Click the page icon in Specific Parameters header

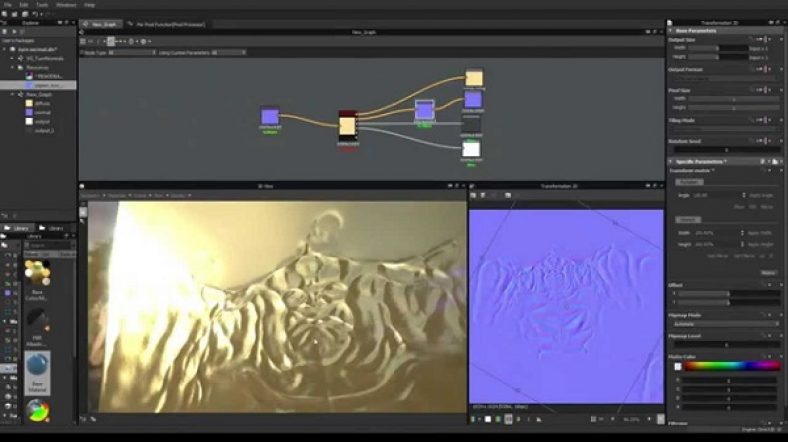[x=775, y=162]
